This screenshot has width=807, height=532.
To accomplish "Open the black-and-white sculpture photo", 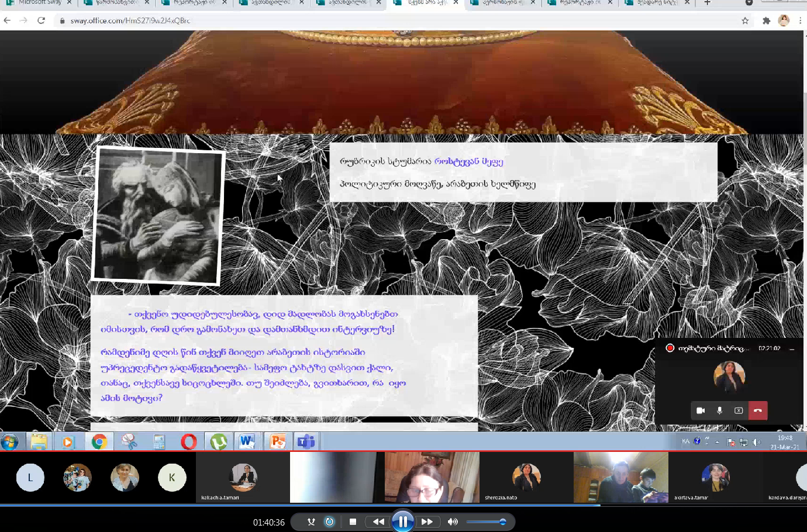I will [158, 216].
